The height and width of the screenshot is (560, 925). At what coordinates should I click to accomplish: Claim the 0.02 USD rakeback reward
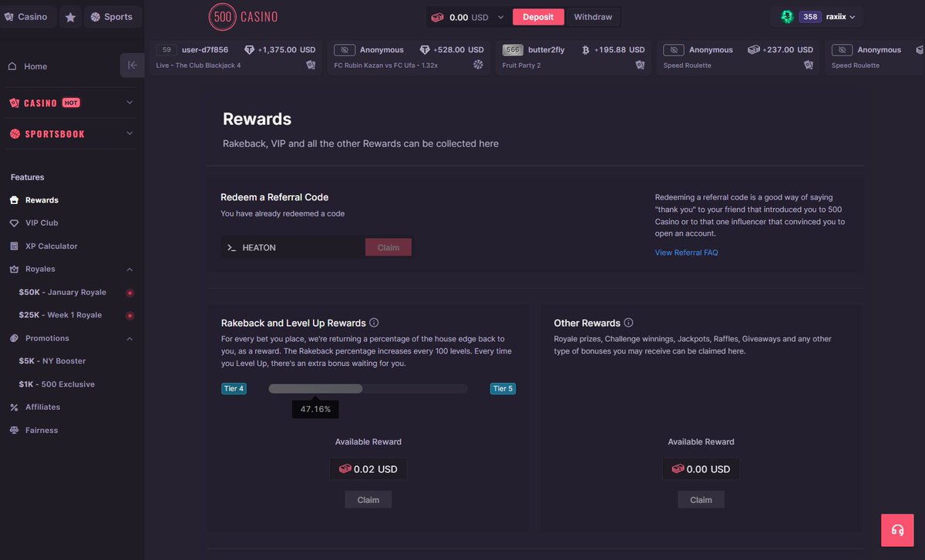[368, 500]
